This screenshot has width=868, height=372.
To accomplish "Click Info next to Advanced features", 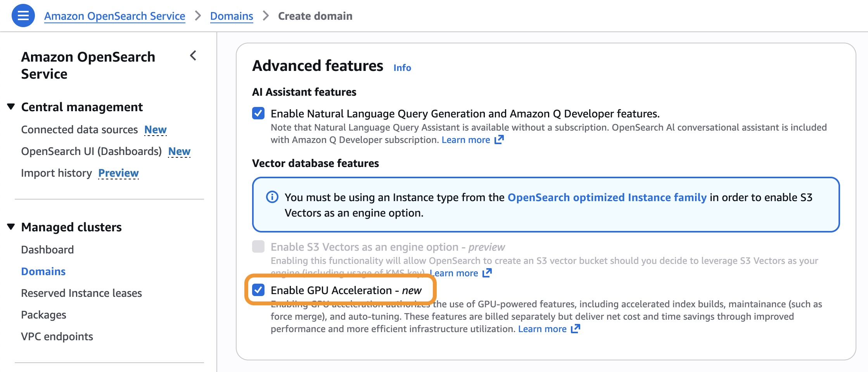I will [402, 67].
